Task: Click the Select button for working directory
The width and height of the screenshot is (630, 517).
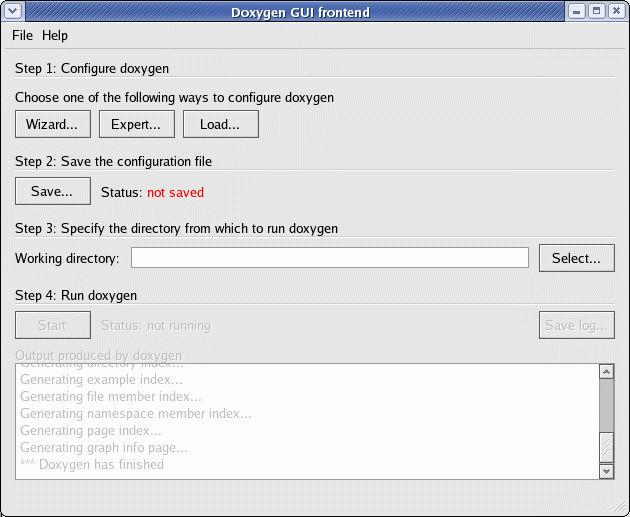Action: (576, 258)
